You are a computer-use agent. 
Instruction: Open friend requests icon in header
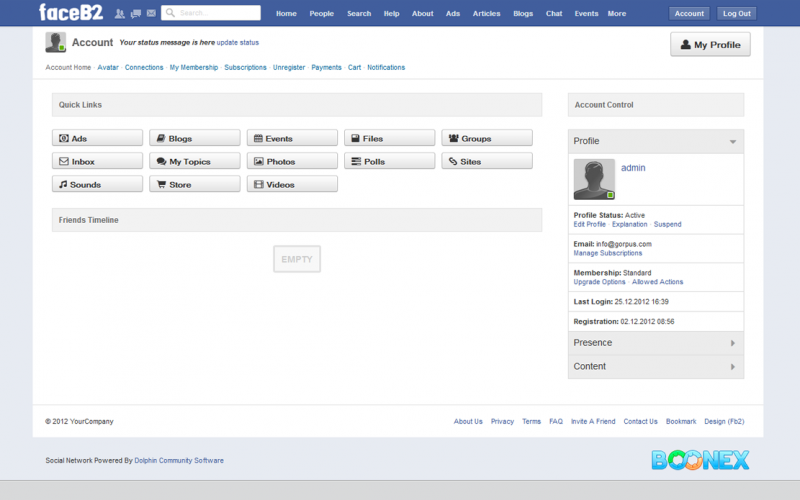119,13
